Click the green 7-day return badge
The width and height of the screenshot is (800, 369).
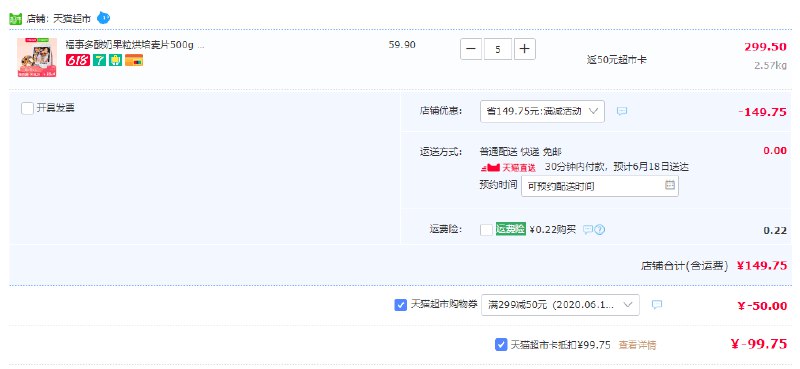click(x=99, y=60)
